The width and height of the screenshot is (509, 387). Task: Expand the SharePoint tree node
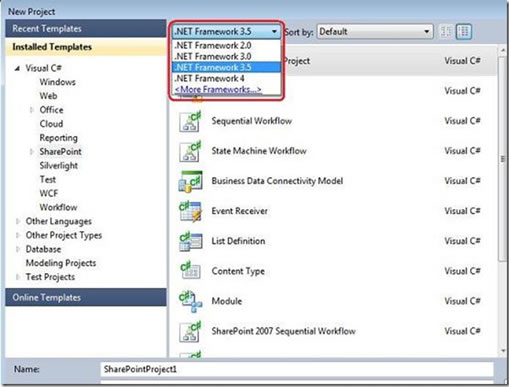[32, 152]
